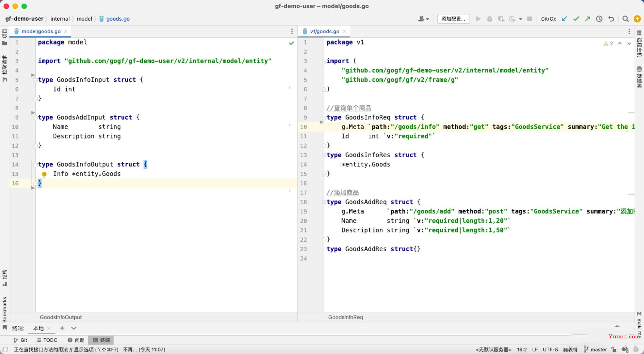Open the Remote Host right sidebar panel

point(639,44)
